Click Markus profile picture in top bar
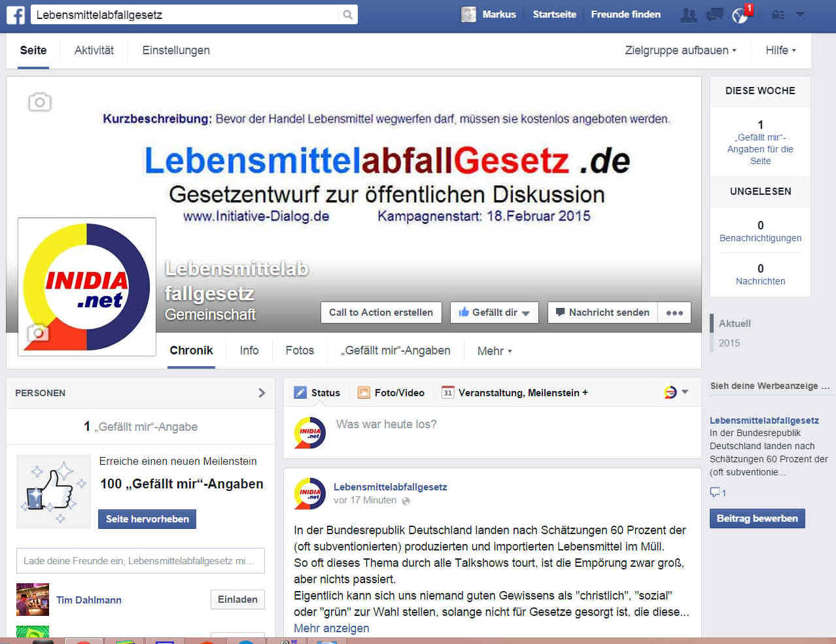 point(468,14)
